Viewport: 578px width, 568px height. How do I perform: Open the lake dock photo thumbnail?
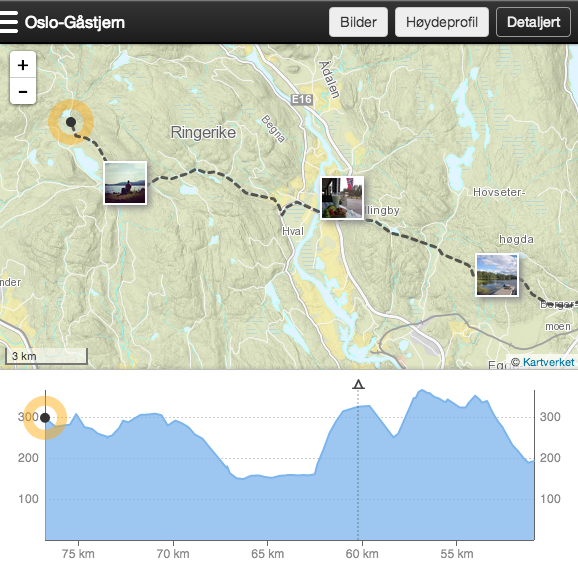pos(497,275)
